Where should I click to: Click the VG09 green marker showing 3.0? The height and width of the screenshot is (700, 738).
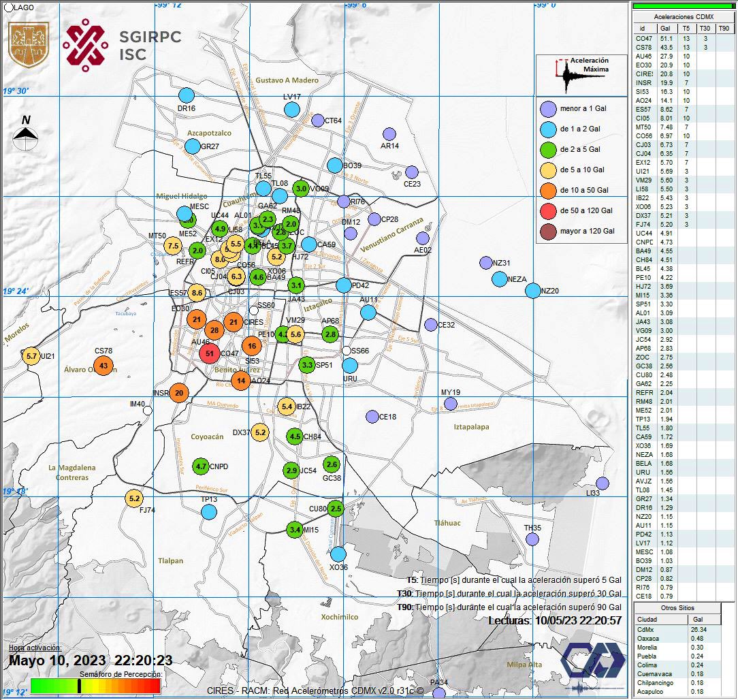click(301, 189)
